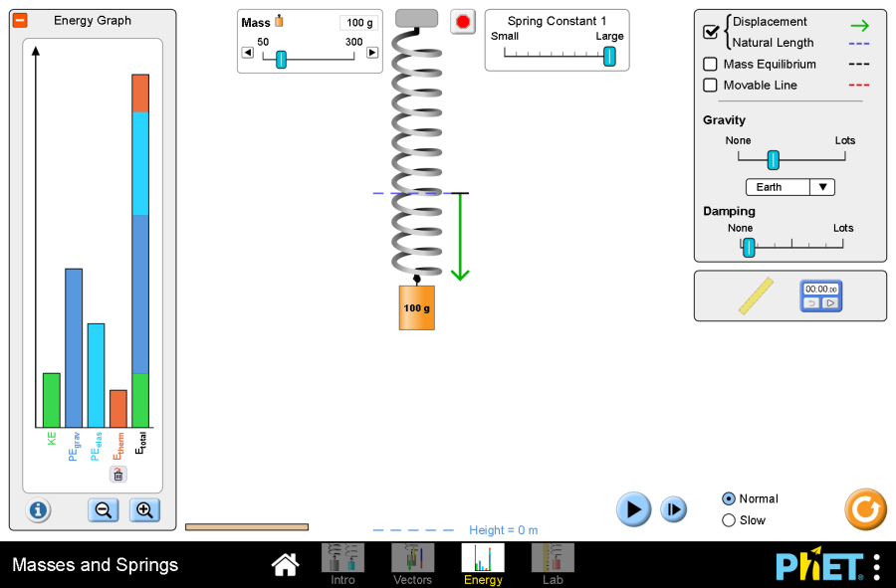Select the stopwatch timer tool
The height and width of the screenshot is (588, 896).
point(821,295)
